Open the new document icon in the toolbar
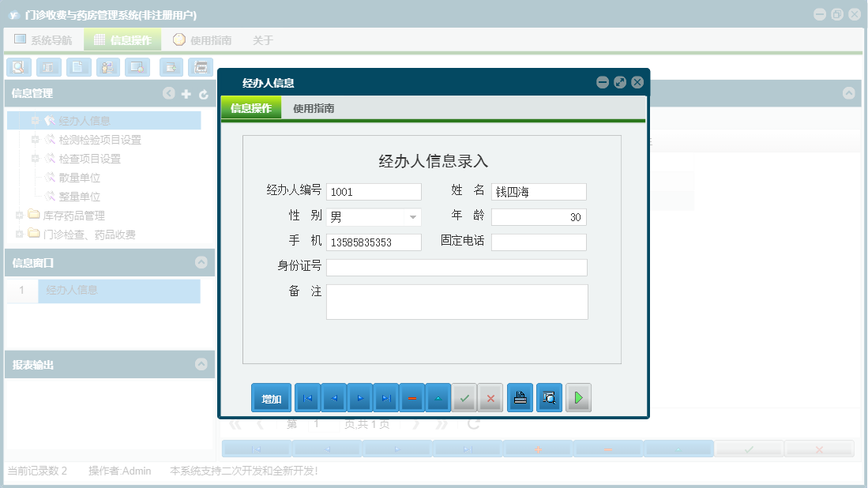Screen dimensions: 868x488 coord(78,67)
